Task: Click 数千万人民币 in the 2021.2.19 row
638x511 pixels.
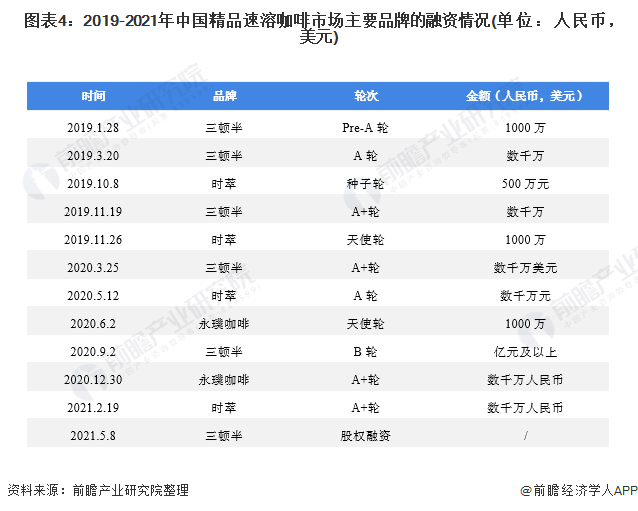Action: tap(525, 408)
